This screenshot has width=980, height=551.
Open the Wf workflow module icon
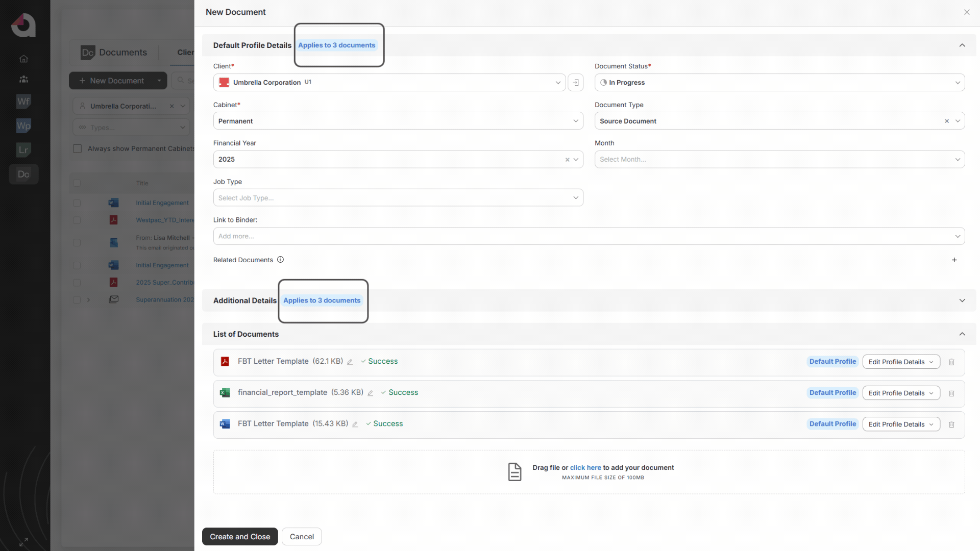tap(23, 101)
